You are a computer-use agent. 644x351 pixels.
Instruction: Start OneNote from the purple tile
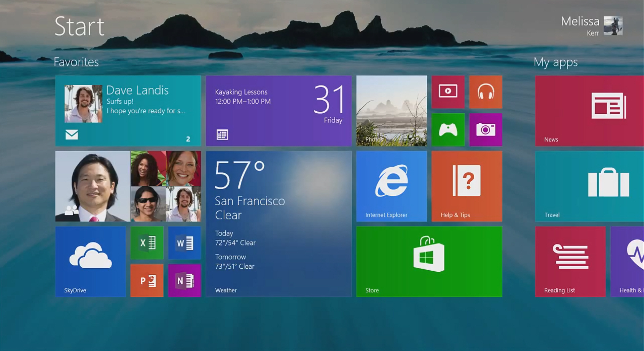click(184, 280)
